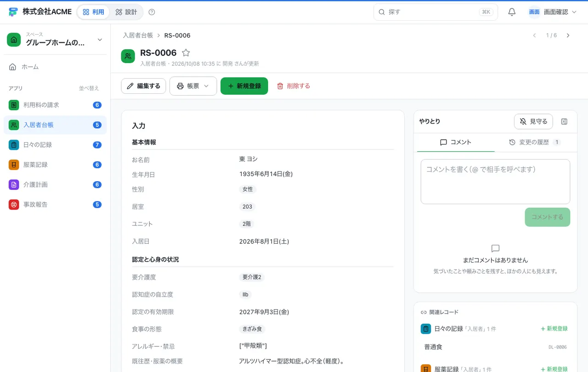Click the きざみ食 value tag

(x=252, y=329)
